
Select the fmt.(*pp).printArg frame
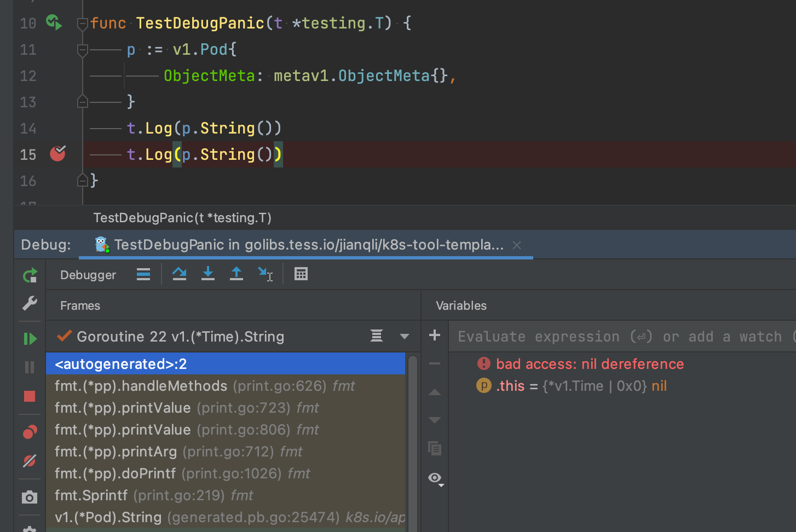click(x=226, y=452)
